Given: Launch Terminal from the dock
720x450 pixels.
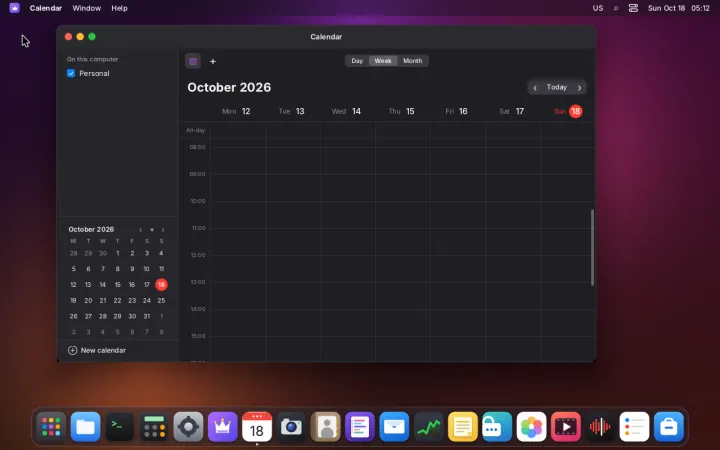Looking at the screenshot, I should tap(120, 427).
